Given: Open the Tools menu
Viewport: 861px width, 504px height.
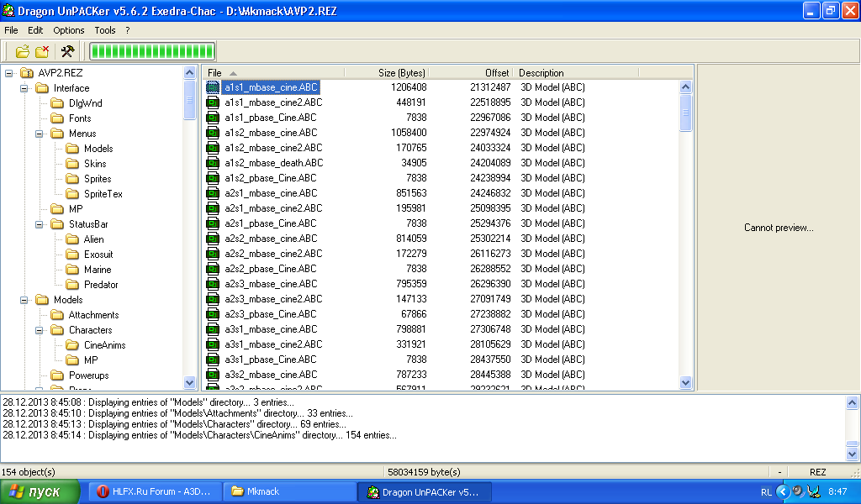Looking at the screenshot, I should point(105,30).
